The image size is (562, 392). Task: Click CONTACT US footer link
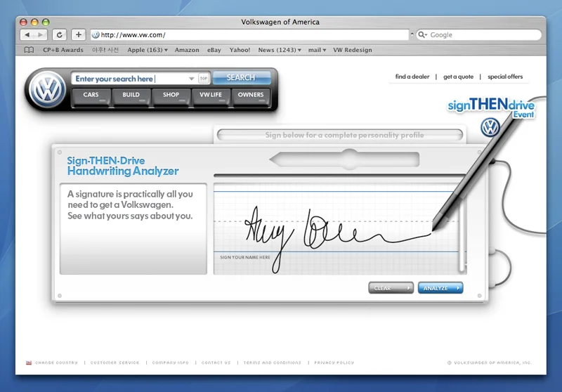tap(216, 362)
